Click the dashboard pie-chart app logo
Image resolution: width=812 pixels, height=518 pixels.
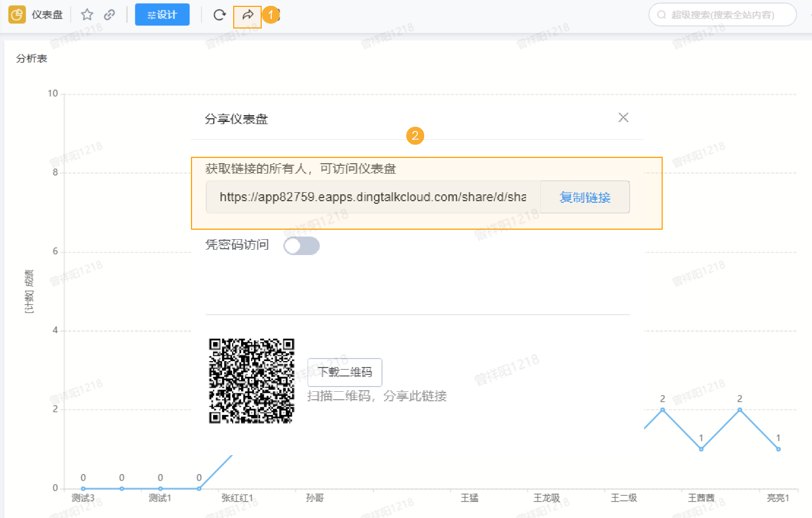point(16,14)
